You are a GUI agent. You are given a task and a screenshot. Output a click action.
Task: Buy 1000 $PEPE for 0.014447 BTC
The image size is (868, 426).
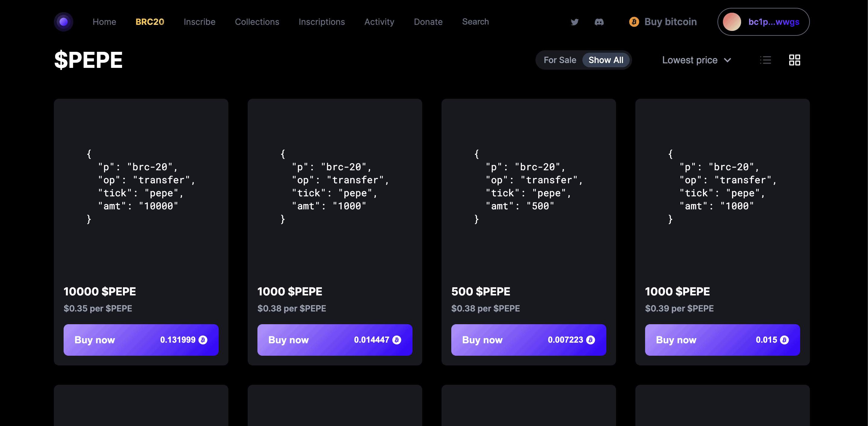click(x=335, y=340)
